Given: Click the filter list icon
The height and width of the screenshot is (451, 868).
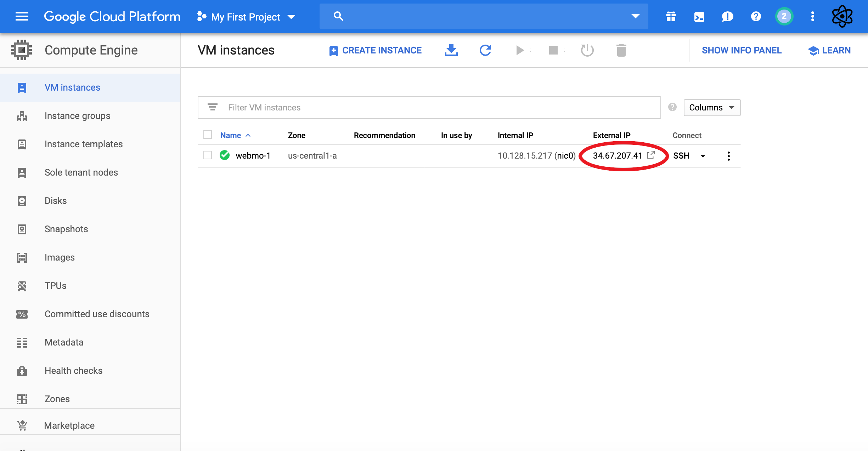Looking at the screenshot, I should click(212, 107).
